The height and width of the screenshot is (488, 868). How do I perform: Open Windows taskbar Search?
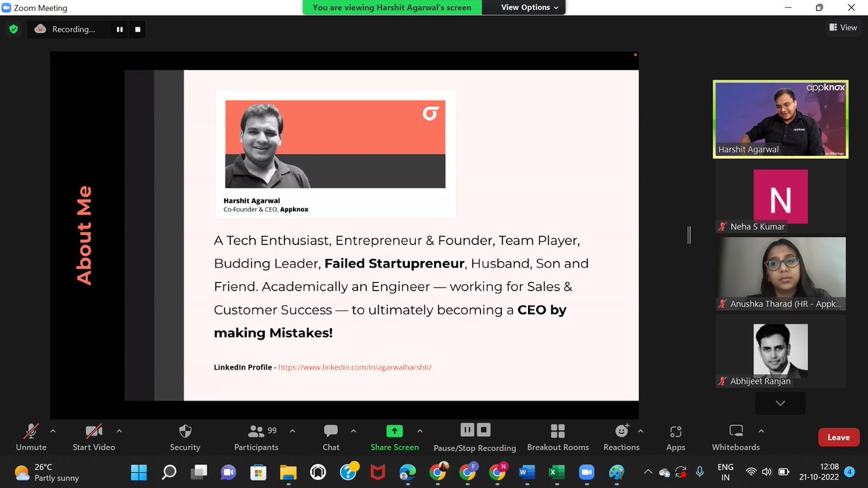click(169, 472)
